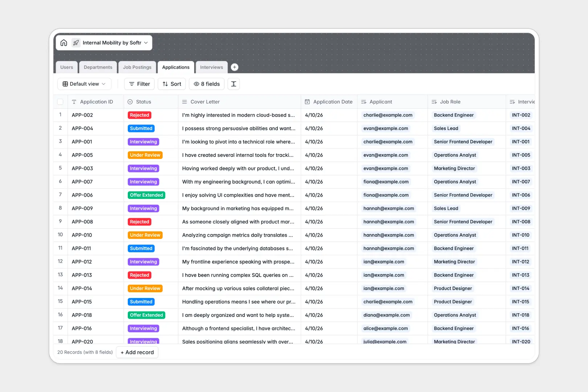This screenshot has width=588, height=392.
Task: Switch to the Interviews tab
Action: click(212, 67)
